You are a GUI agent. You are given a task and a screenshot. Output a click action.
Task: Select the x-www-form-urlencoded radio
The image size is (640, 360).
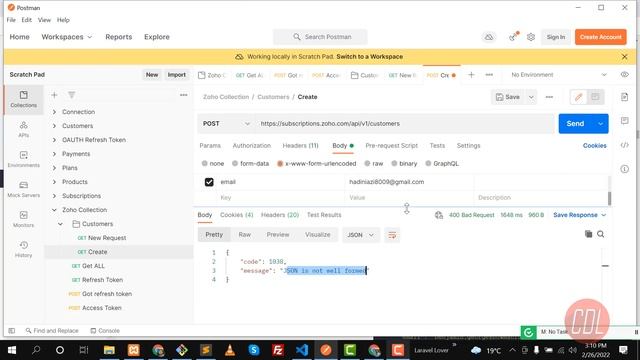click(280, 163)
